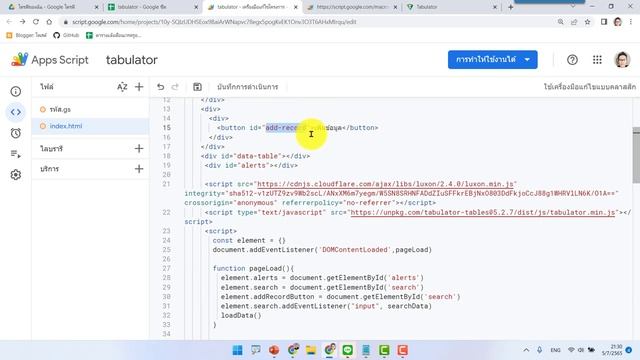The image size is (640, 360).
Task: Click the luxon.min.js CDN URL
Action: tap(385, 184)
